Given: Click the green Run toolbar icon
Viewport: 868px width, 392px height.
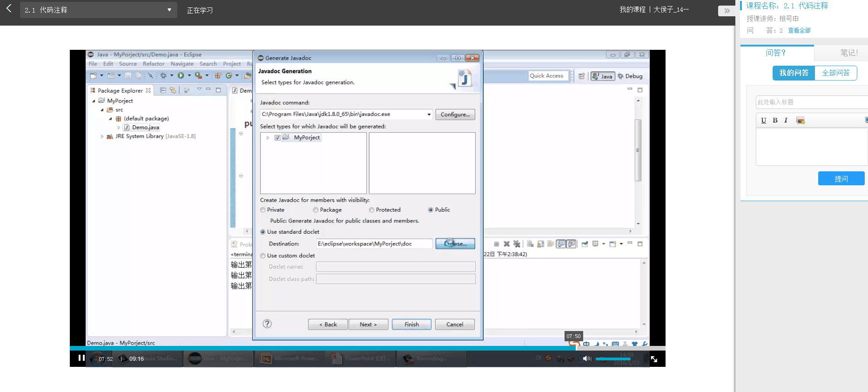Looking at the screenshot, I should (181, 75).
